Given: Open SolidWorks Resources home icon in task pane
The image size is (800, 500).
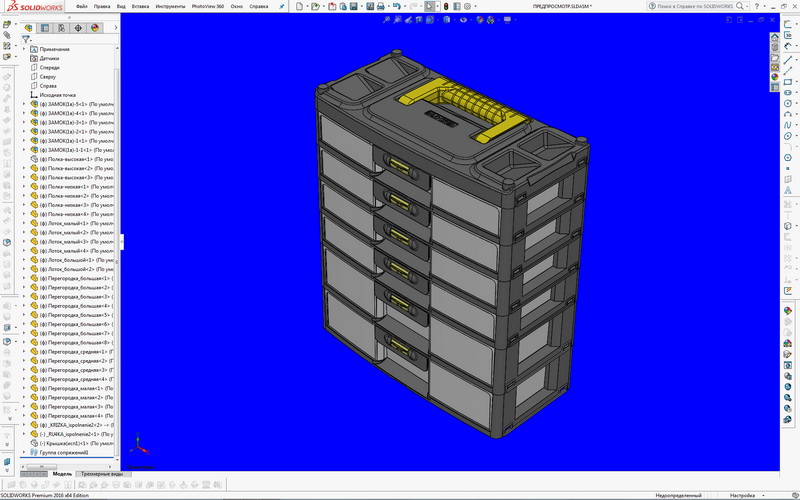Looking at the screenshot, I should pyautogui.click(x=774, y=37).
